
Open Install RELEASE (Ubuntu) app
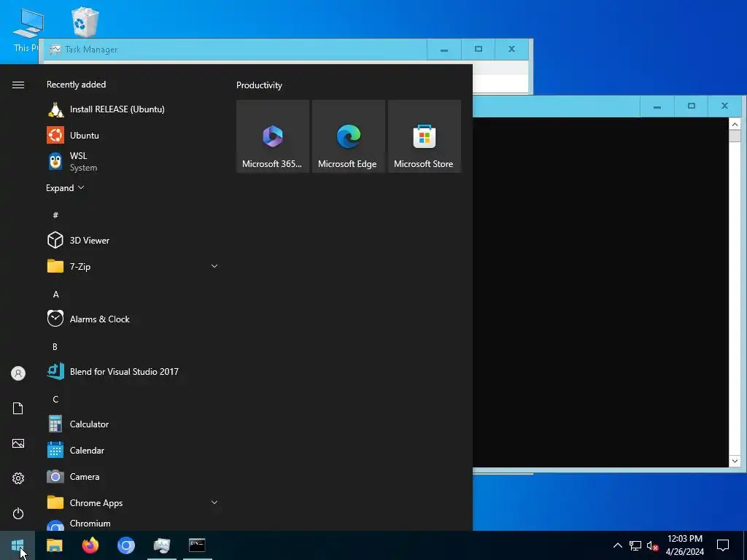[133, 109]
